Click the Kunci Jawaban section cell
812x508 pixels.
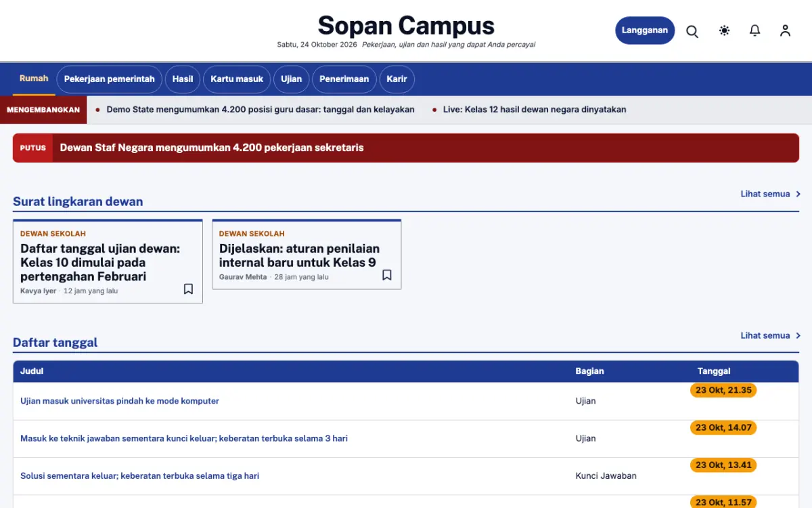(606, 475)
